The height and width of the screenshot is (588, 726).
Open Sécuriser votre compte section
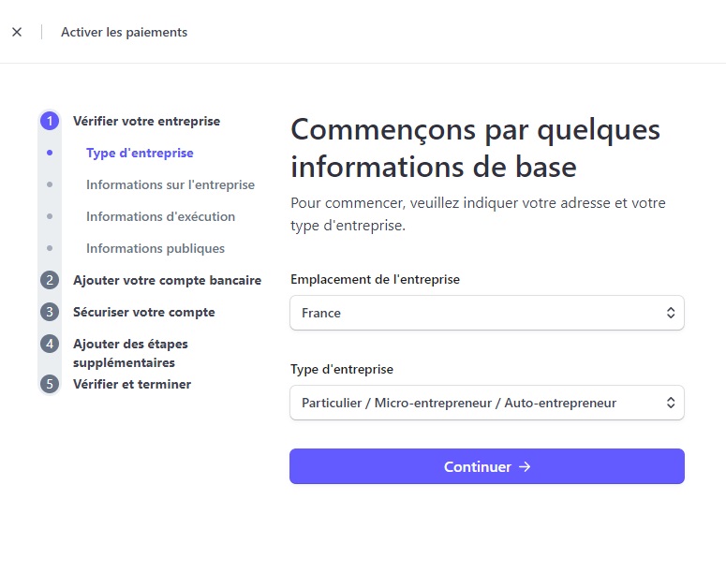[144, 312]
